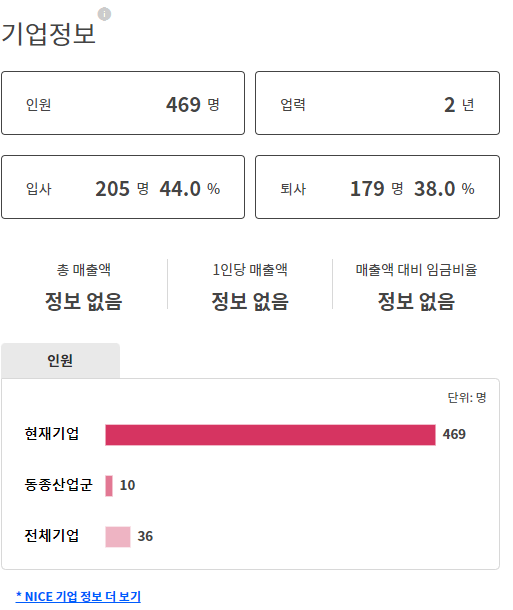Screen dimensions: 513x610
Task: Click the 인원 469 명 card
Action: coord(123,103)
